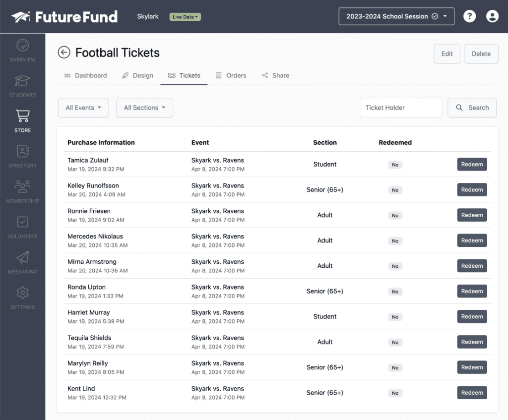Screen dimensions: 508x420
Task: Redeem Tamica Zulauf's ticket
Action: click(x=471, y=164)
